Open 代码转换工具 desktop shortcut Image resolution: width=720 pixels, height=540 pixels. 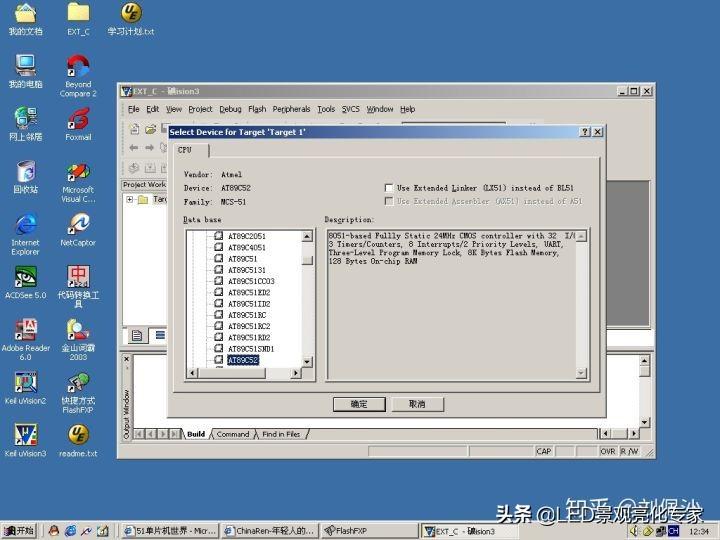tap(78, 286)
